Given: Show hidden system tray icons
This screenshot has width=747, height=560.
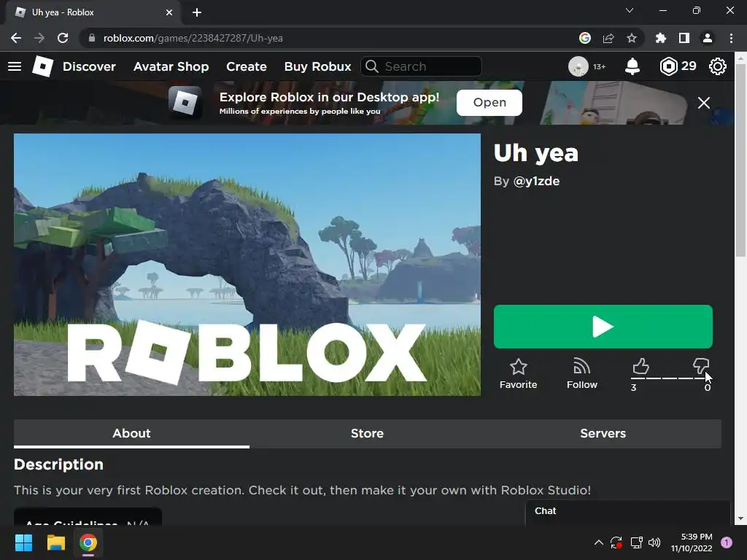Looking at the screenshot, I should (599, 542).
